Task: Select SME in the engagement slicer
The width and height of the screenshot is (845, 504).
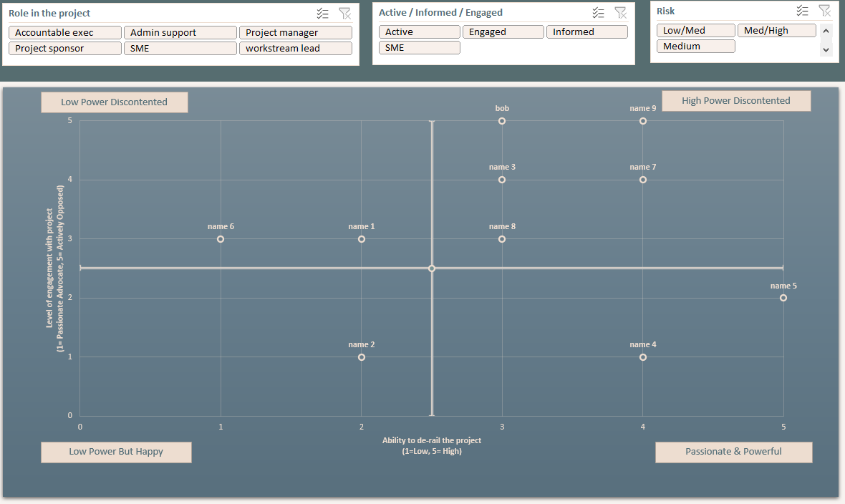Action: click(x=420, y=47)
